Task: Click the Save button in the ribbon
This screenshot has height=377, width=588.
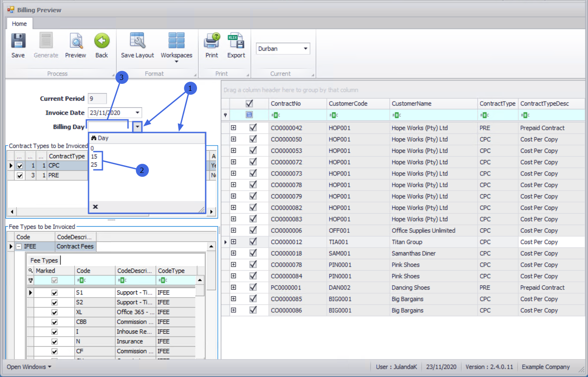Action: tap(18, 46)
